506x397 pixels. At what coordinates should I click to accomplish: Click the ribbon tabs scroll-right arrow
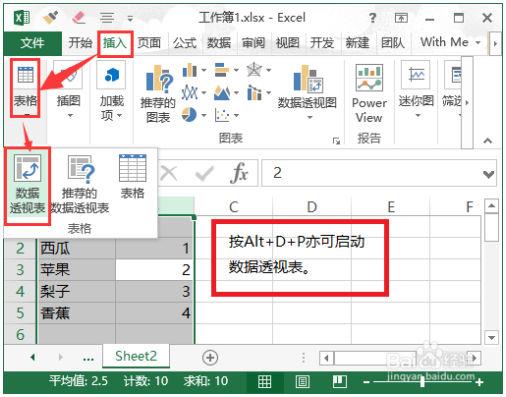coord(495,43)
